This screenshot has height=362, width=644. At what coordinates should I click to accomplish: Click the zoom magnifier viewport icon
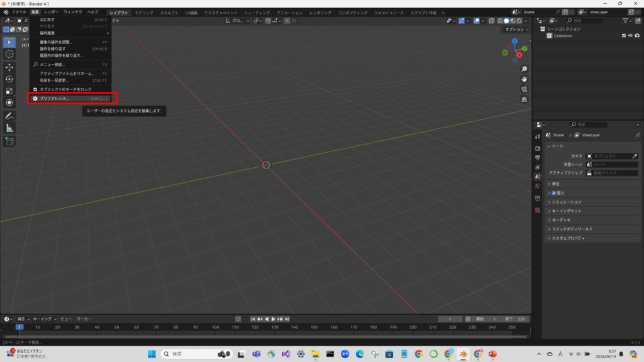click(x=525, y=69)
